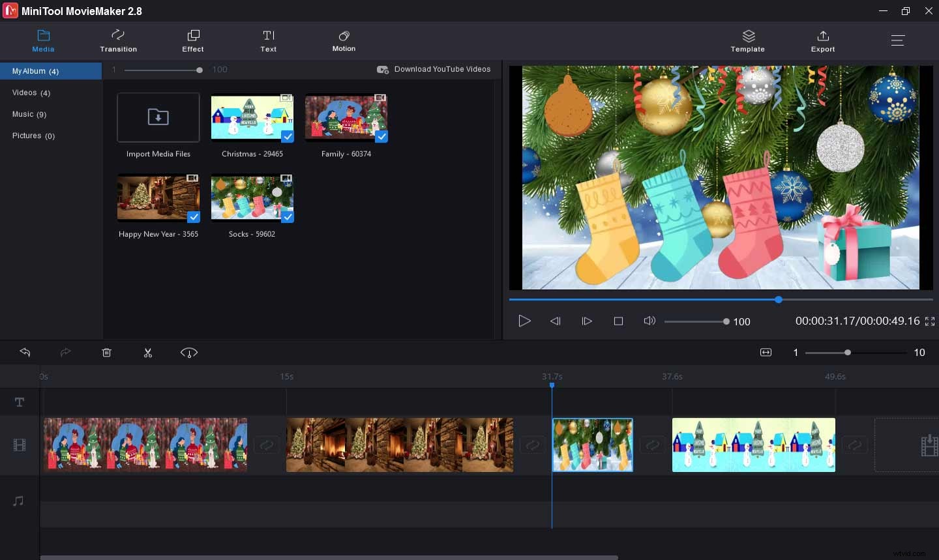The image size is (939, 560).
Task: Open the hamburger menu
Action: click(898, 40)
